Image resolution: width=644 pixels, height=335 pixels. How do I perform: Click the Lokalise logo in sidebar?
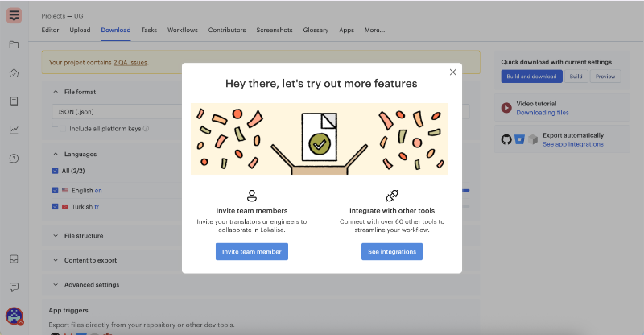(14, 15)
